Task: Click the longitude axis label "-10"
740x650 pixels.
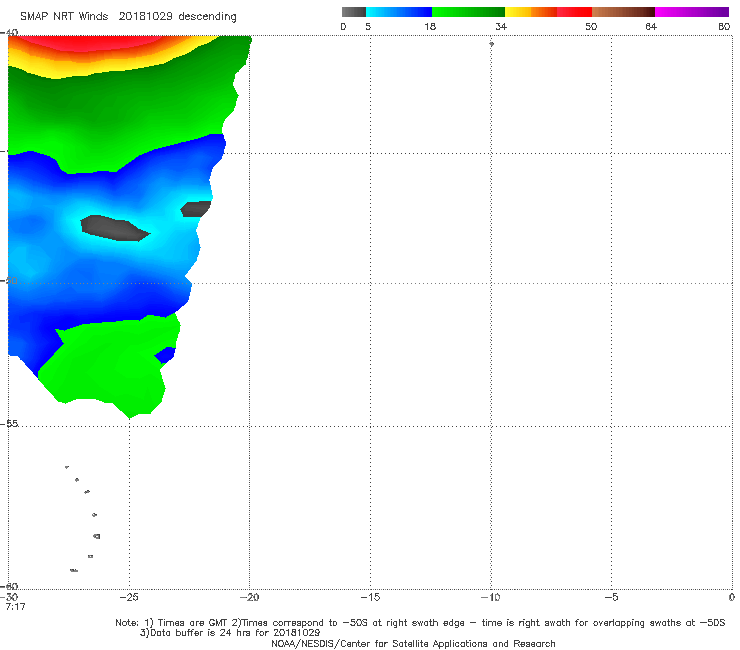Action: 490,597
